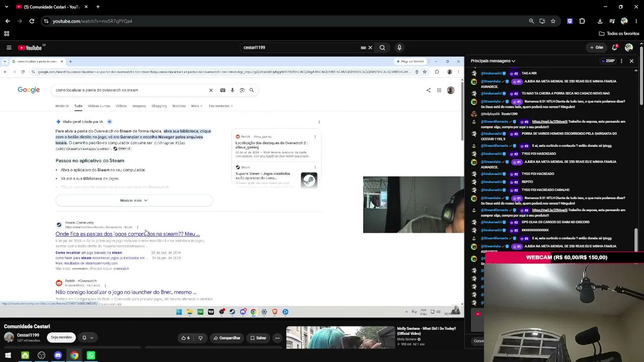Close the live chat panel
Viewport: 644px width, 362px height.
coord(631,61)
